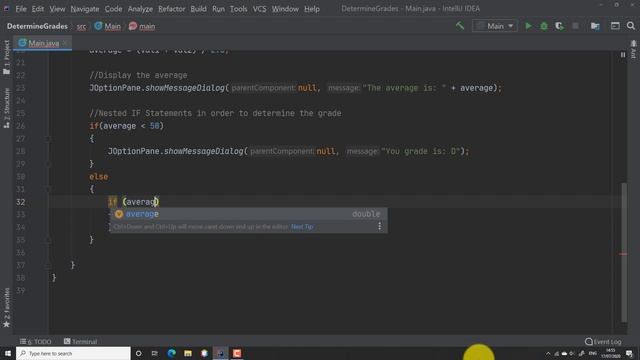Open the Ant tool window
Screen dimensions: 640x360
(x=633, y=49)
